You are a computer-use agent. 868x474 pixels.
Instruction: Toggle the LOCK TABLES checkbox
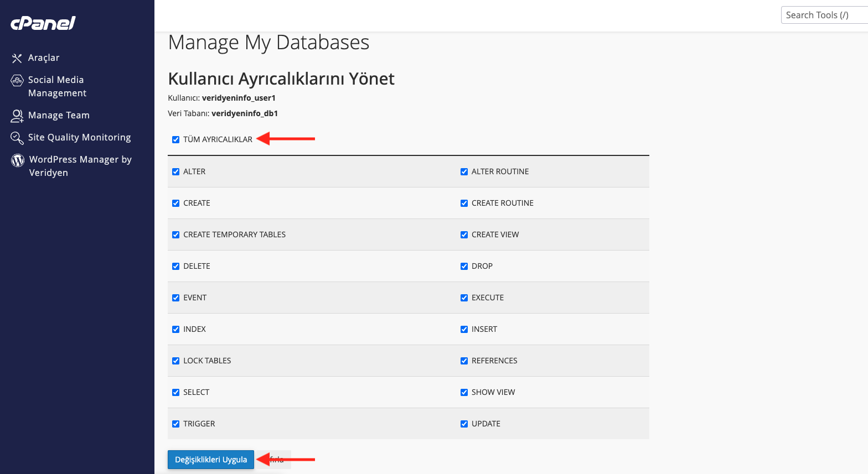pos(176,361)
